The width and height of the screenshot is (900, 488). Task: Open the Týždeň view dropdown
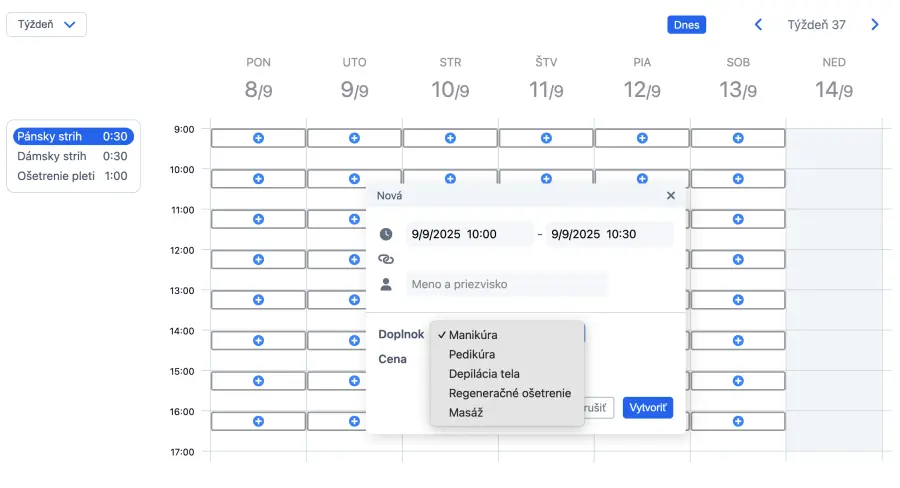[46, 25]
